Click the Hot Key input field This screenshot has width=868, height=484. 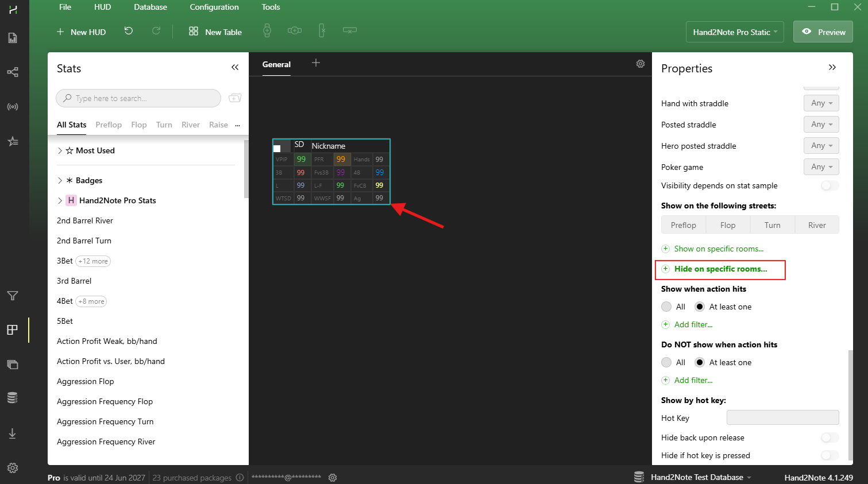[x=783, y=417]
